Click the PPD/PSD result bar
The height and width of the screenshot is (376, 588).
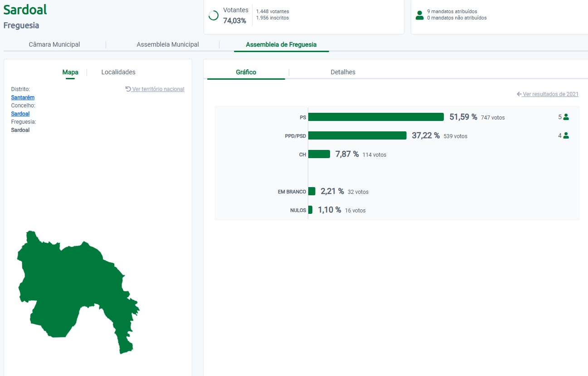[357, 135]
